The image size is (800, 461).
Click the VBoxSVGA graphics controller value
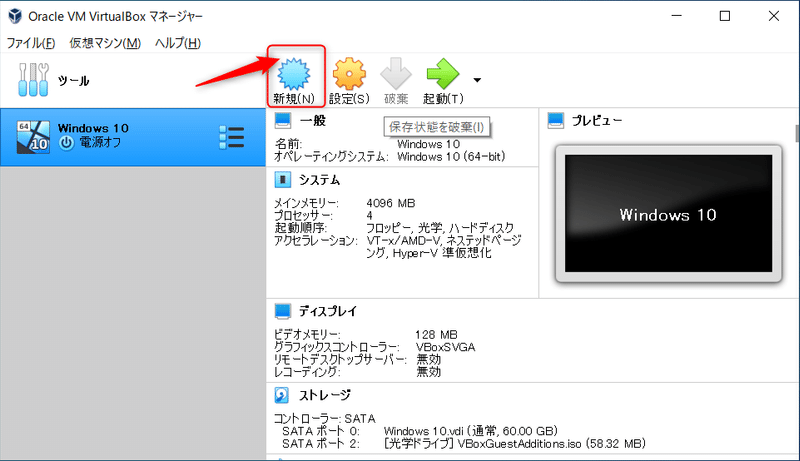coord(445,347)
